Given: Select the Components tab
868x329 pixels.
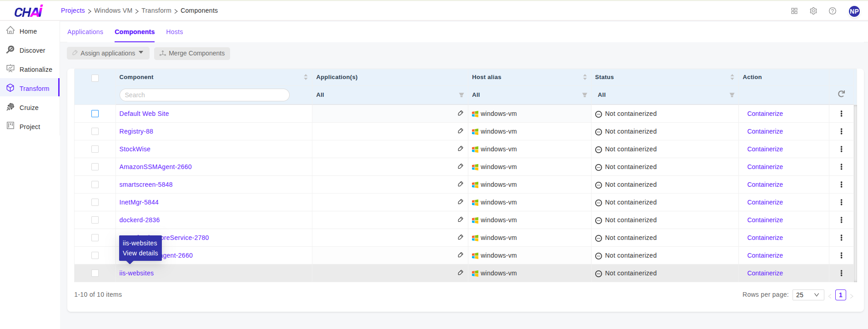Looking at the screenshot, I should click(135, 32).
